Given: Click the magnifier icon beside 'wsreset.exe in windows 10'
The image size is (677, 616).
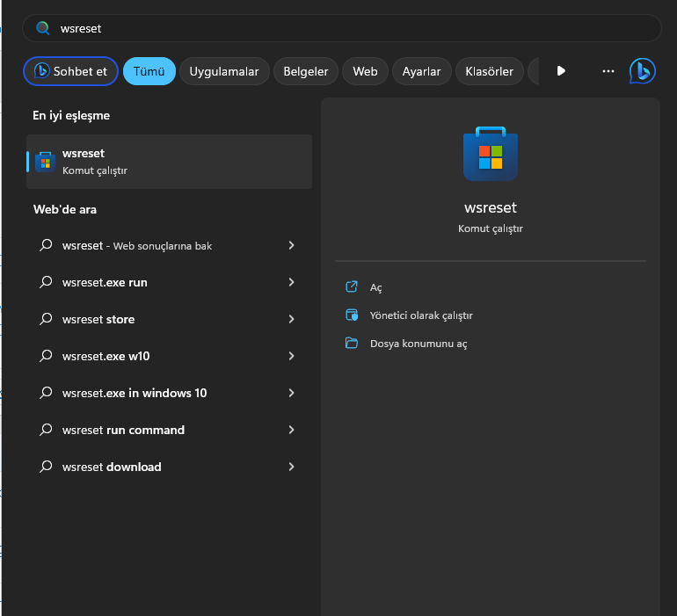Looking at the screenshot, I should pyautogui.click(x=46, y=393).
